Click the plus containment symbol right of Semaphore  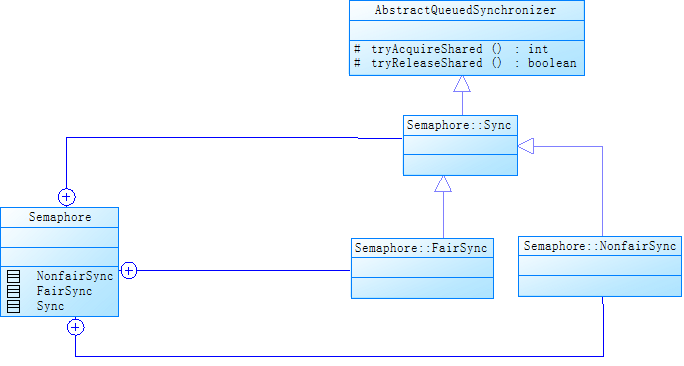point(129,271)
